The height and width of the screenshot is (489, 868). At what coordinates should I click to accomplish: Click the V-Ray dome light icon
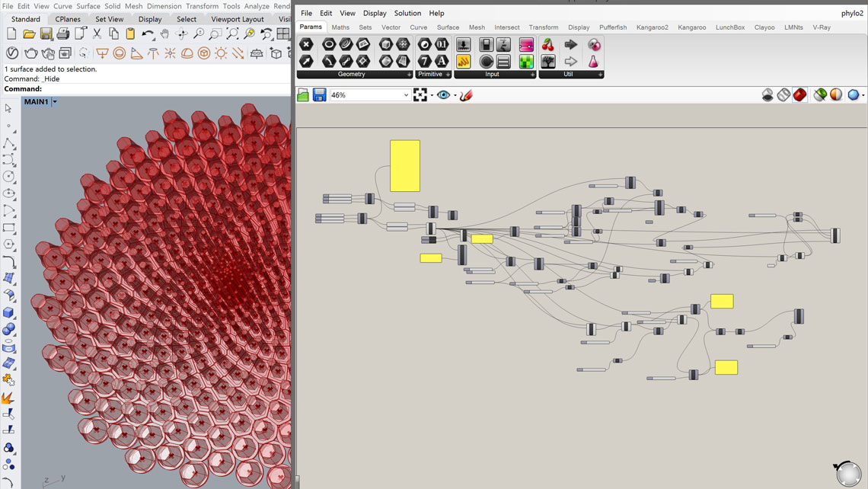(x=187, y=53)
